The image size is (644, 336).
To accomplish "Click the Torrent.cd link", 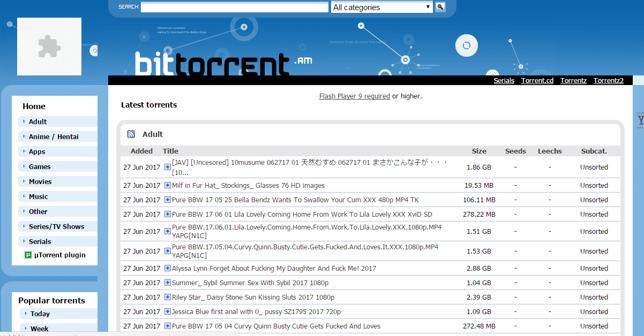I will pyautogui.click(x=537, y=81).
